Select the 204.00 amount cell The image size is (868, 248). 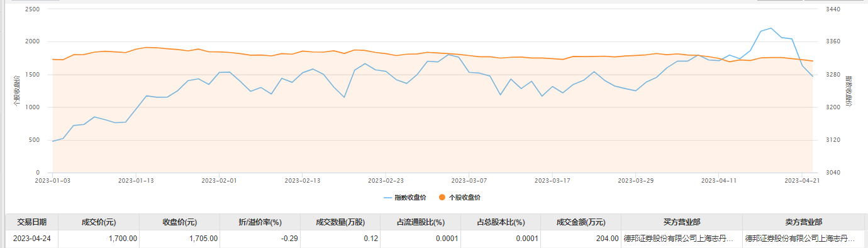[x=581, y=239]
